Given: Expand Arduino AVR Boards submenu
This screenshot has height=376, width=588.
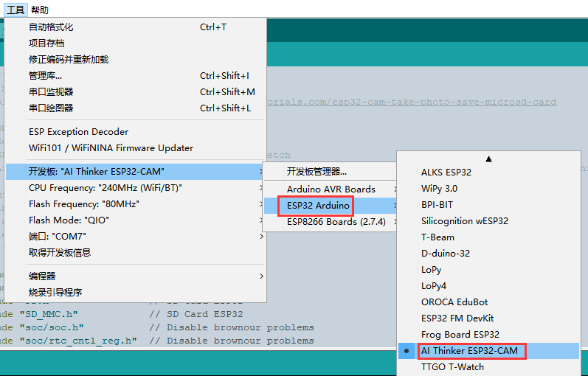Looking at the screenshot, I should pos(330,189).
